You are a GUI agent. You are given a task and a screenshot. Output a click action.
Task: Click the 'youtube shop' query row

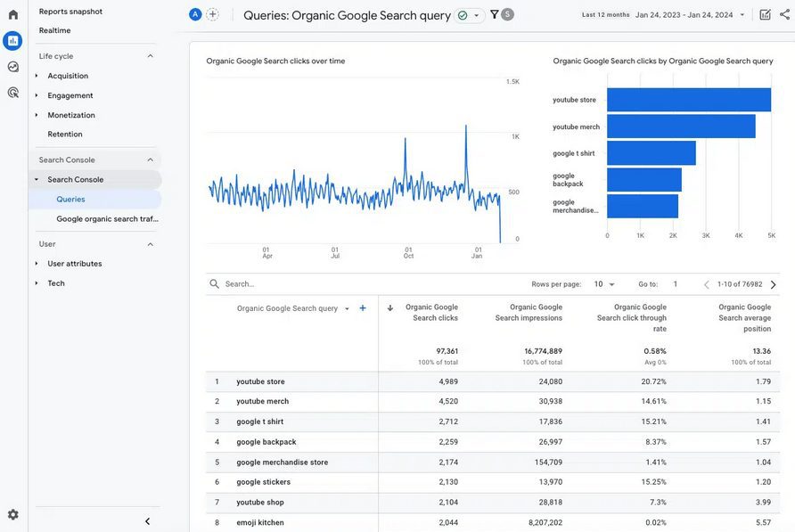(492, 502)
